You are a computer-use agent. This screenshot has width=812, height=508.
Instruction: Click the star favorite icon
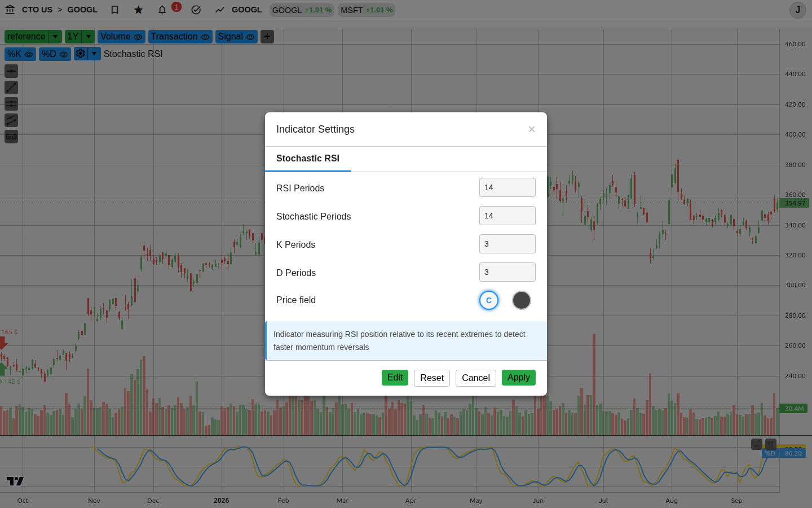point(139,10)
